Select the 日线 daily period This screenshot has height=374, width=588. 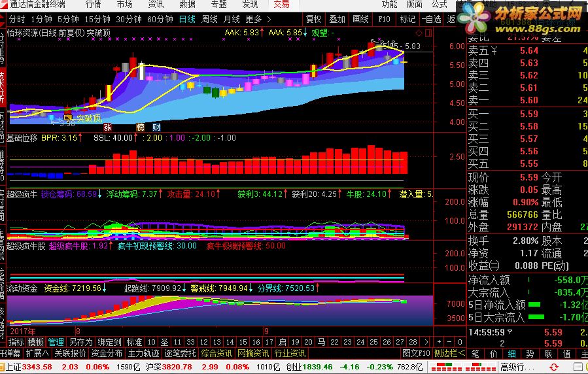[187, 19]
